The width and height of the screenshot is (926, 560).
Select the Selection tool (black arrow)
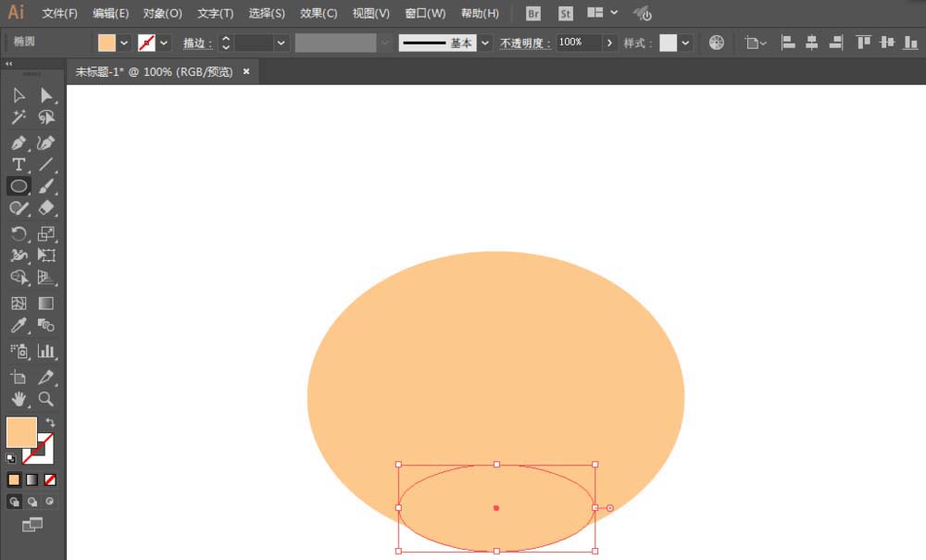(x=19, y=95)
